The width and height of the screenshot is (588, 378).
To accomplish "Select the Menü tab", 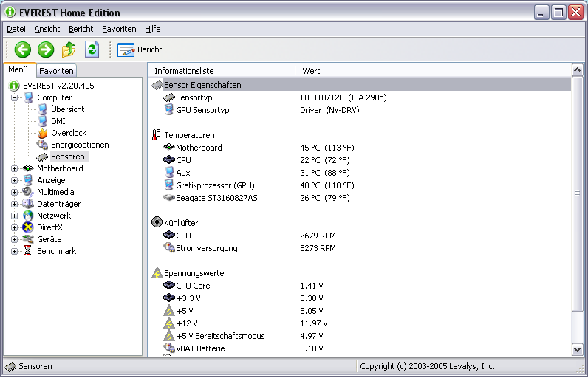I will tap(18, 69).
